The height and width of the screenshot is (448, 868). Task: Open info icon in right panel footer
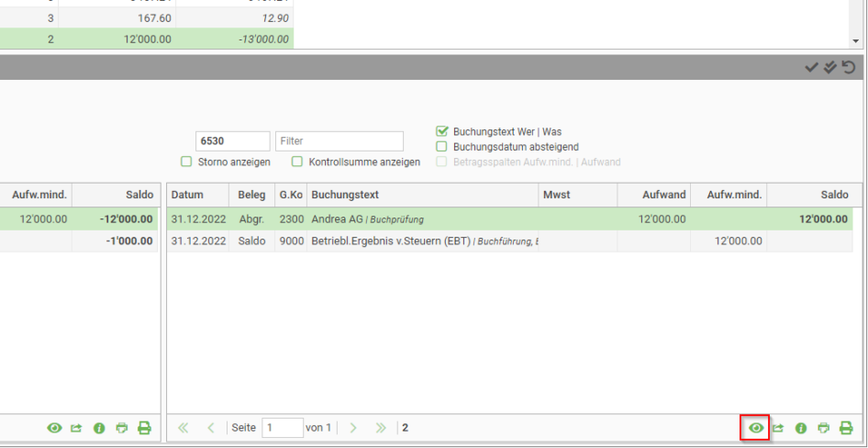tap(801, 428)
